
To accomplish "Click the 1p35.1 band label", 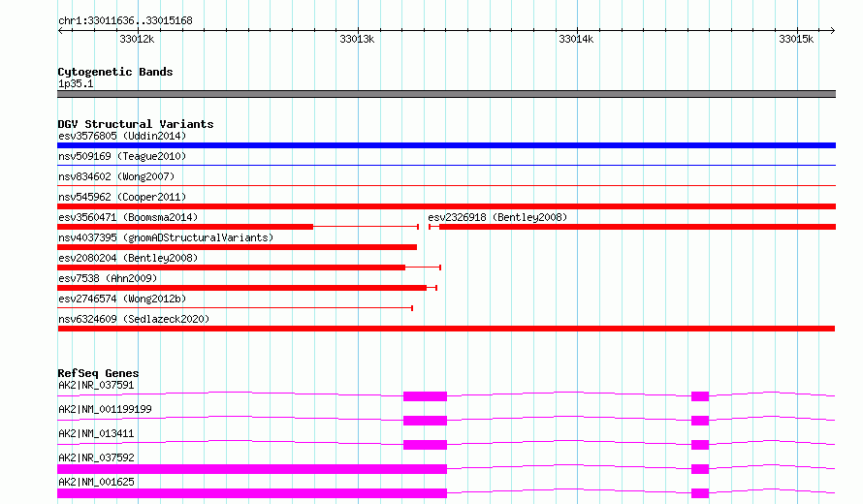I will 76,83.
